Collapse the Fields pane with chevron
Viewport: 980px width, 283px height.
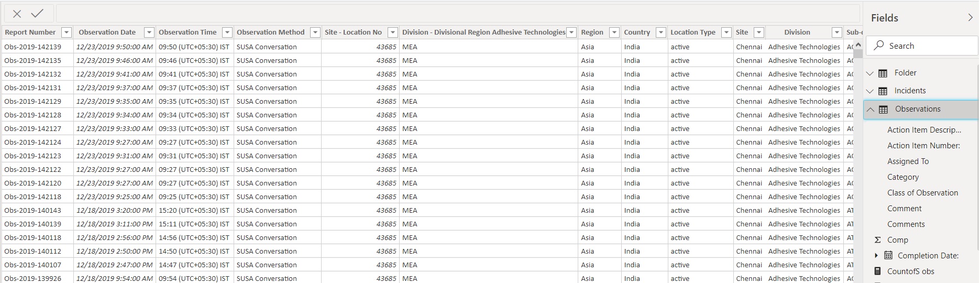(x=970, y=18)
